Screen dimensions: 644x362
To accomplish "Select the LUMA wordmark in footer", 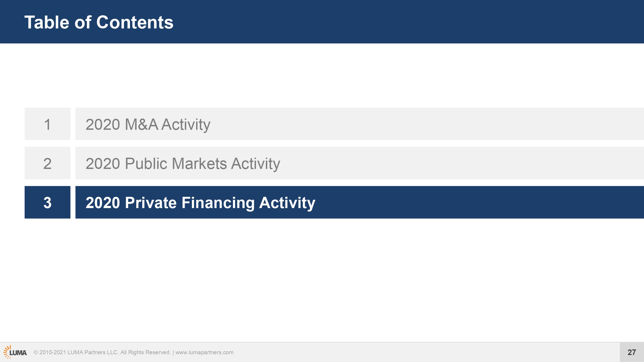I will coord(18,353).
